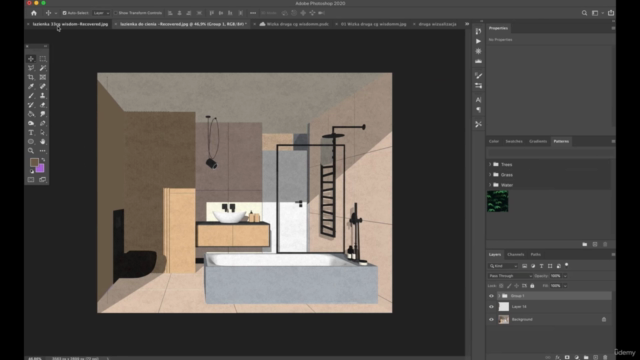Expand the Trees pattern folder
This screenshot has width=640, height=360.
pyautogui.click(x=490, y=164)
